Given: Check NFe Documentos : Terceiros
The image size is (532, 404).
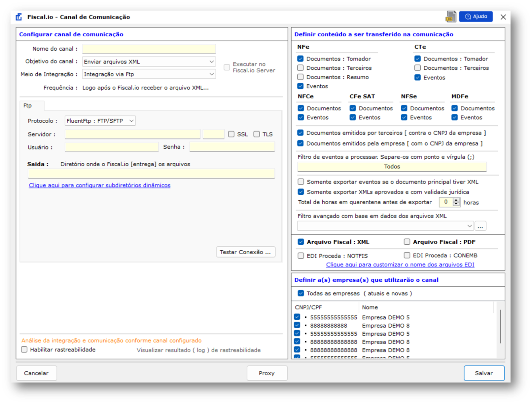Looking at the screenshot, I should [x=300, y=68].
